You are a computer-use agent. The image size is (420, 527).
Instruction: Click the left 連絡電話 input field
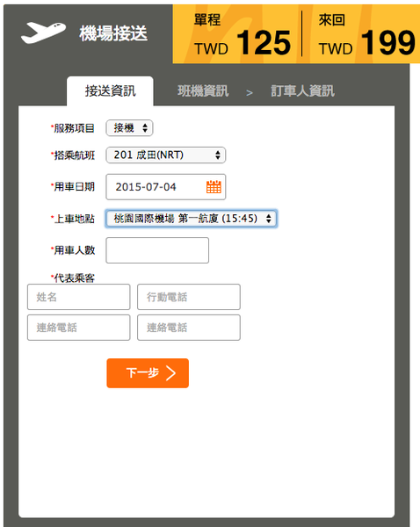point(79,328)
